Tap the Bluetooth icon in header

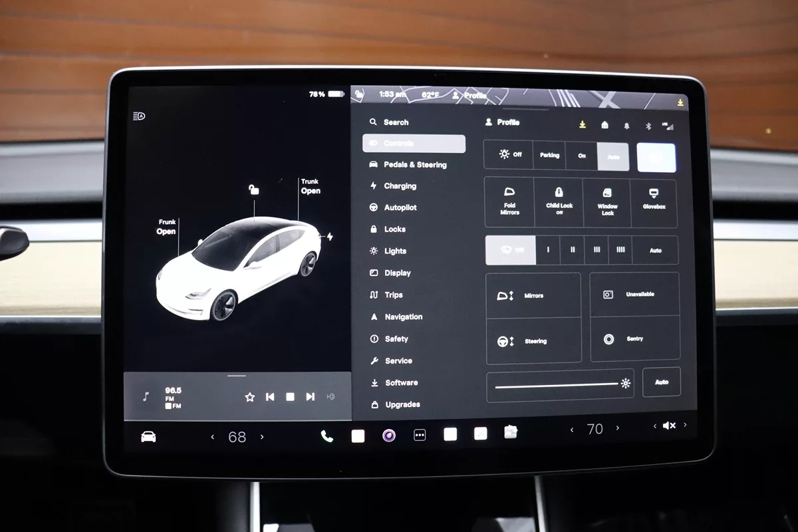click(x=648, y=125)
